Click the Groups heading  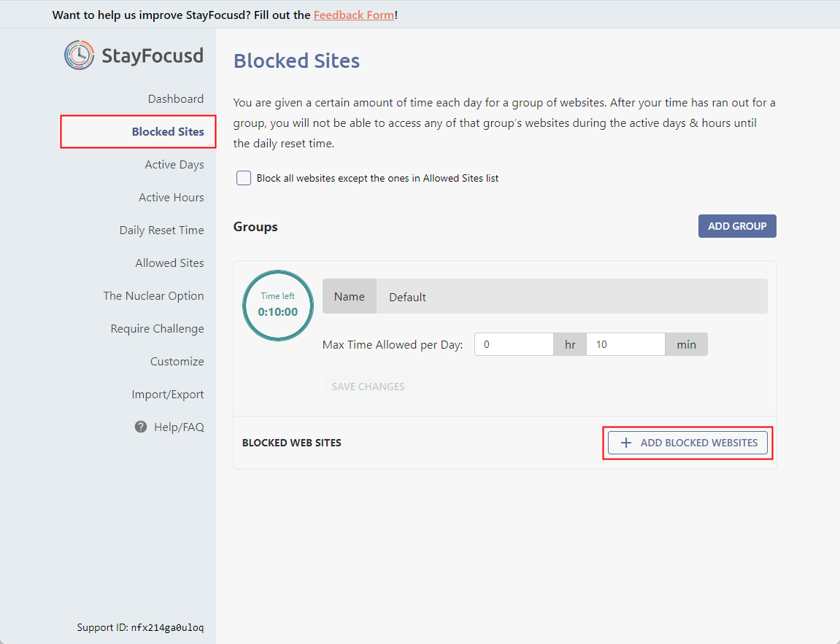point(255,227)
